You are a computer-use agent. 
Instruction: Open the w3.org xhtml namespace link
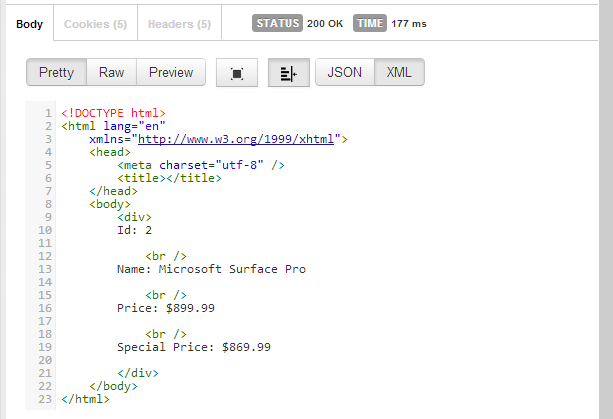236,139
